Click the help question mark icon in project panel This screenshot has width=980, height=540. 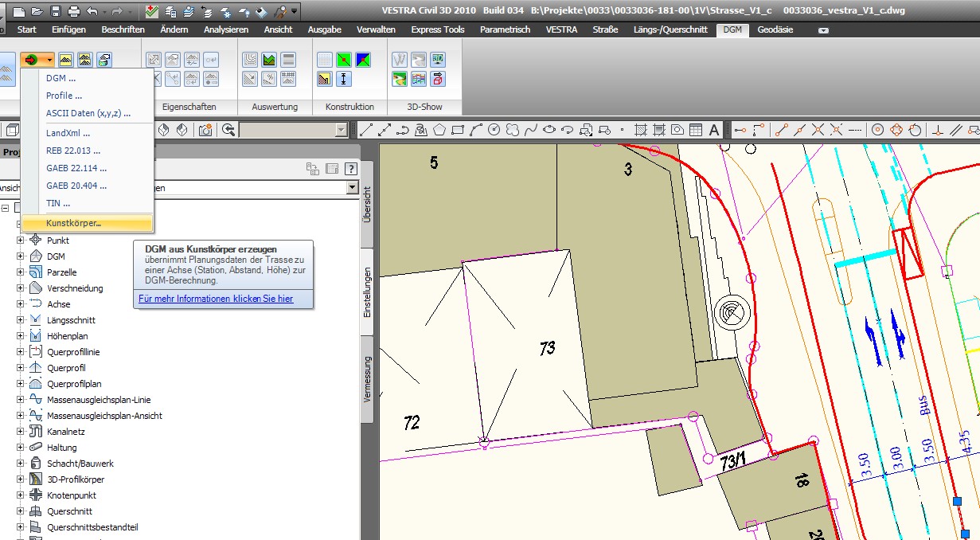click(x=349, y=168)
